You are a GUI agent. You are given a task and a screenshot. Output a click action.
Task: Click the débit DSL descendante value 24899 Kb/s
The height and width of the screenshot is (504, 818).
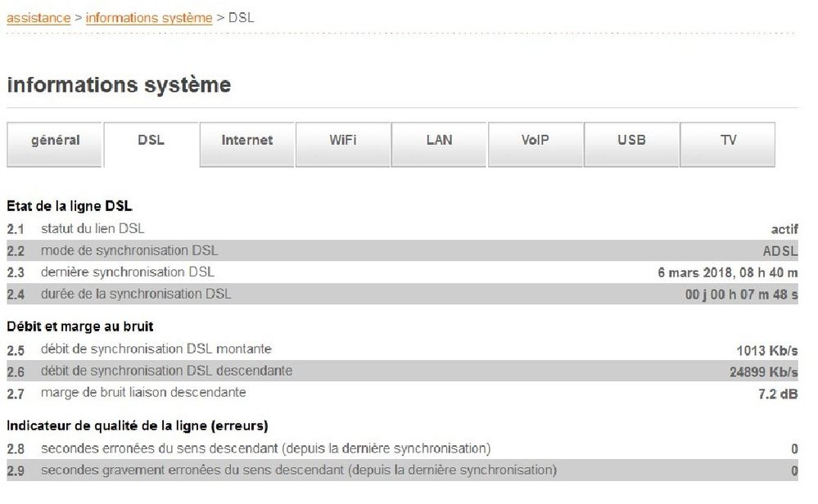pyautogui.click(x=764, y=371)
